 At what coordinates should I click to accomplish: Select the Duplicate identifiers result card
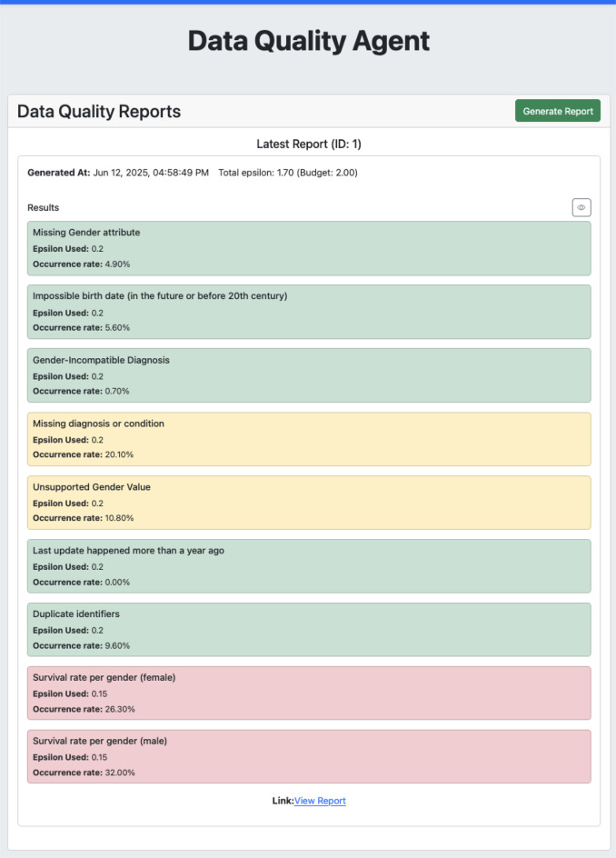point(309,629)
